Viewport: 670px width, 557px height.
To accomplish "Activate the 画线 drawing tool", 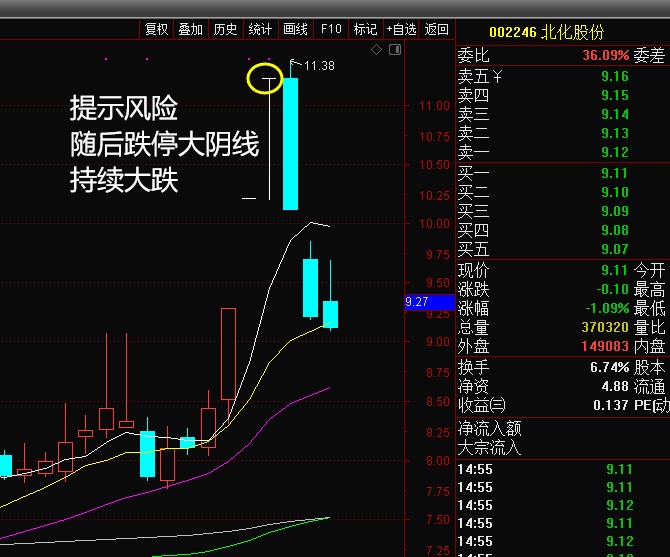I will 296,29.
